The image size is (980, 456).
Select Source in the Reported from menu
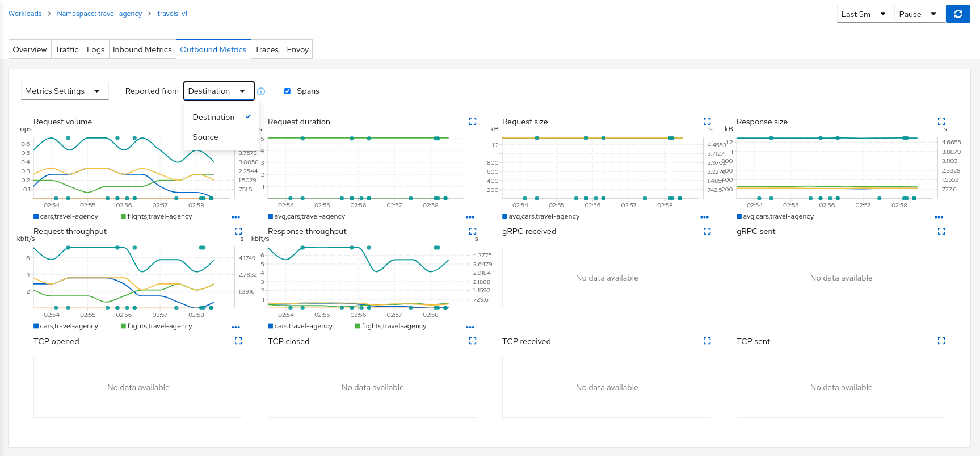click(205, 137)
